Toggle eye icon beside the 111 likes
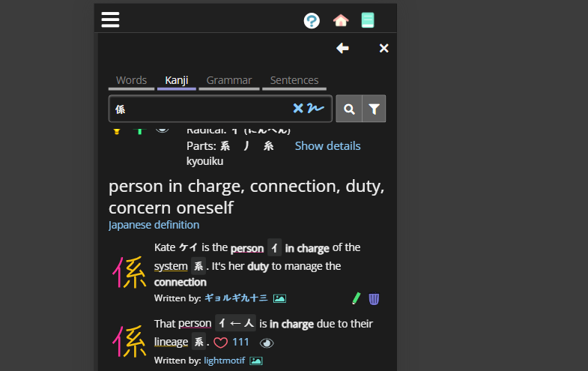 pyautogui.click(x=267, y=343)
